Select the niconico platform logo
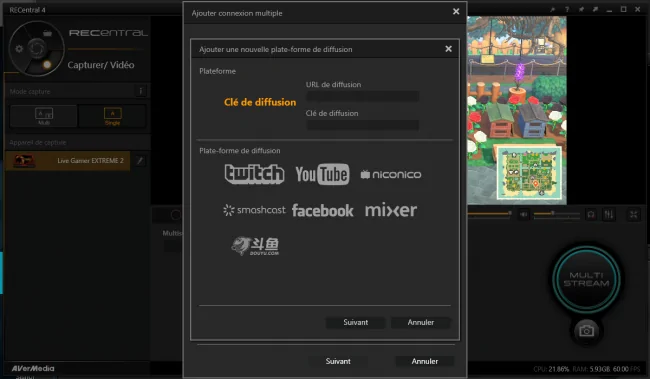The image size is (650, 379). point(390,175)
